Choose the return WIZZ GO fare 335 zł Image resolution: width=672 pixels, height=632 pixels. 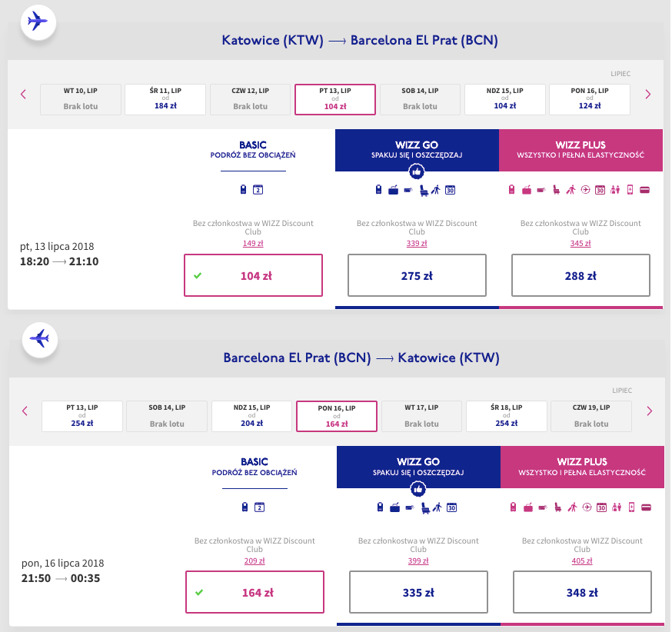pos(419,592)
